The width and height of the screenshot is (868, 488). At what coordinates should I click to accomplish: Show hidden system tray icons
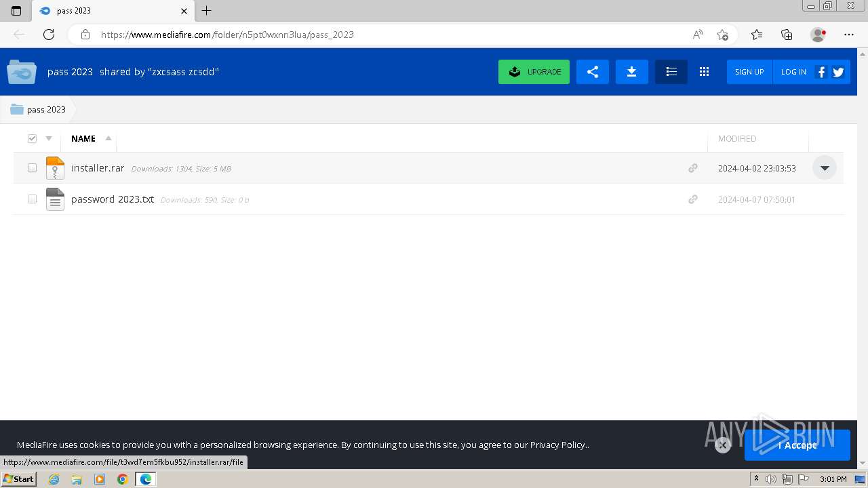(756, 479)
